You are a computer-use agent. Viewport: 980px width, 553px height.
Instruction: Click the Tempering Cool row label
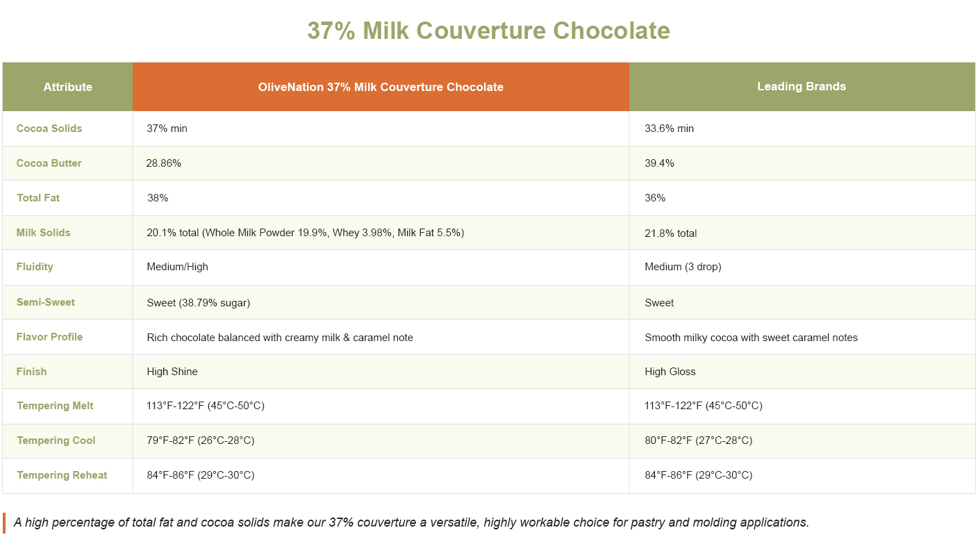point(56,440)
